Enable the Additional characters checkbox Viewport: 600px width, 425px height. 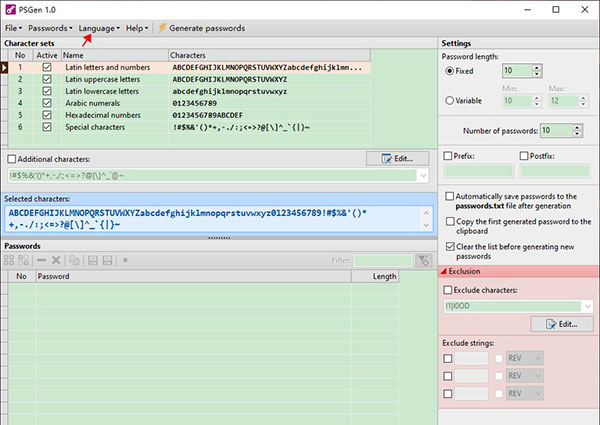pyautogui.click(x=12, y=159)
